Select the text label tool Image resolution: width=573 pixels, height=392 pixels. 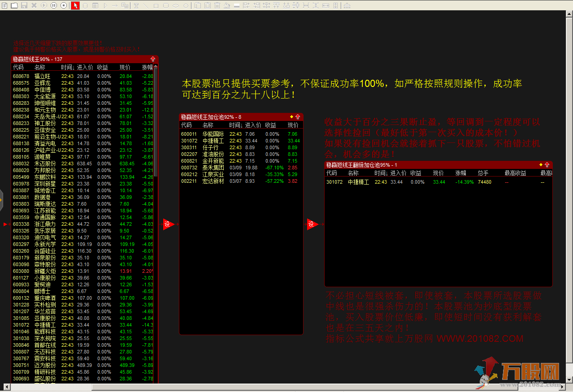tap(136, 5)
